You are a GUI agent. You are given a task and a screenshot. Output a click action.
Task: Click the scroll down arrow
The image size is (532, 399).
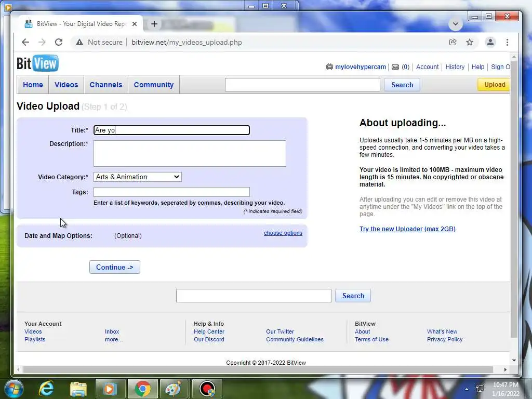tap(514, 361)
